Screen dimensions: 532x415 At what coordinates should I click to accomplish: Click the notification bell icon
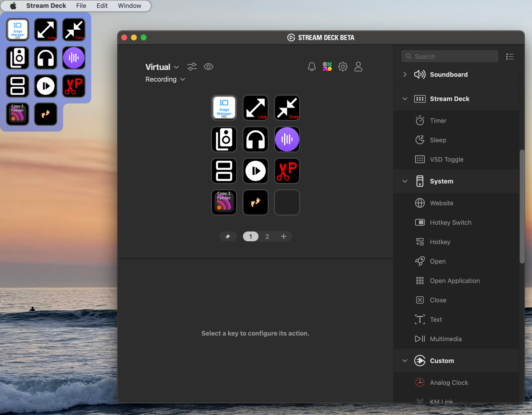pyautogui.click(x=311, y=66)
